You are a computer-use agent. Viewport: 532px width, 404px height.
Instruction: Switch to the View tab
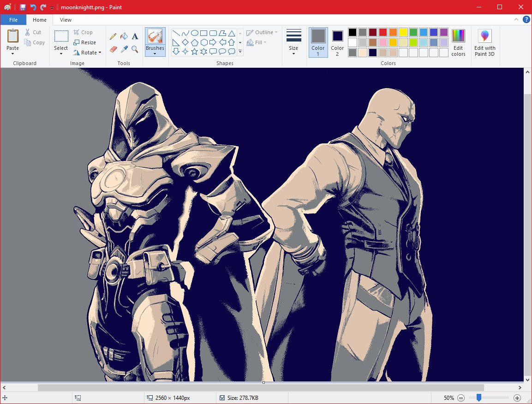65,20
